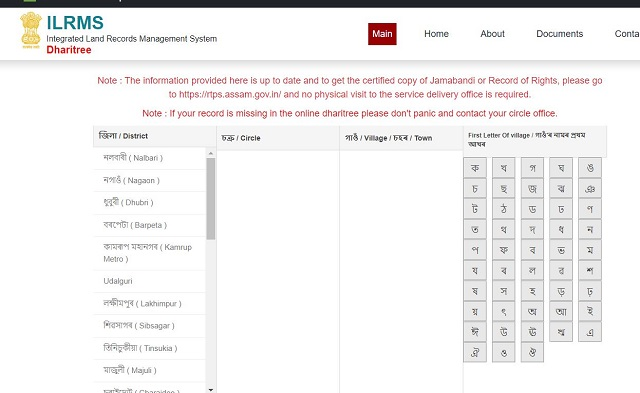The height and width of the screenshot is (393, 640).
Task: Select Nalbari district
Action: click(149, 158)
